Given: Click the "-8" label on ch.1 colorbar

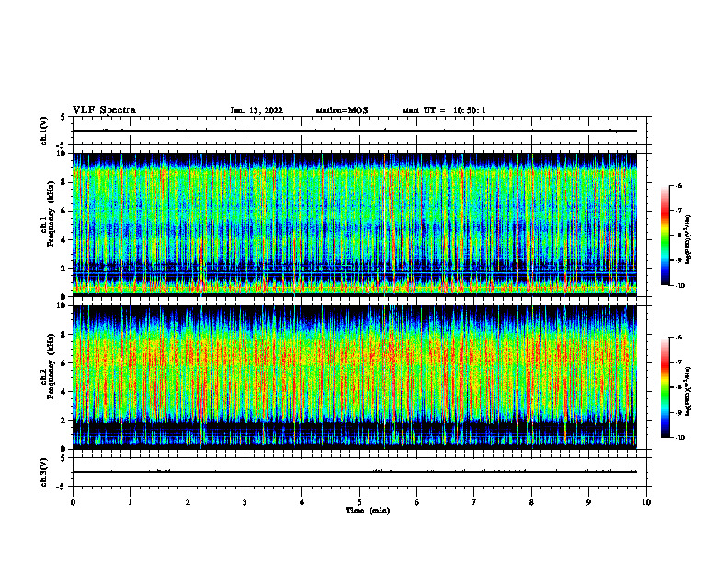Looking at the screenshot, I should pyautogui.click(x=679, y=236).
